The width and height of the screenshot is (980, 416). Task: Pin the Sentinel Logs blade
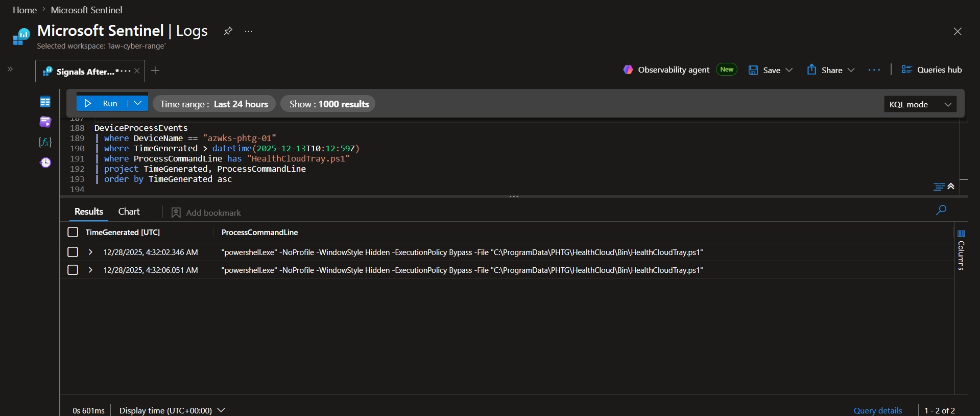(x=228, y=31)
